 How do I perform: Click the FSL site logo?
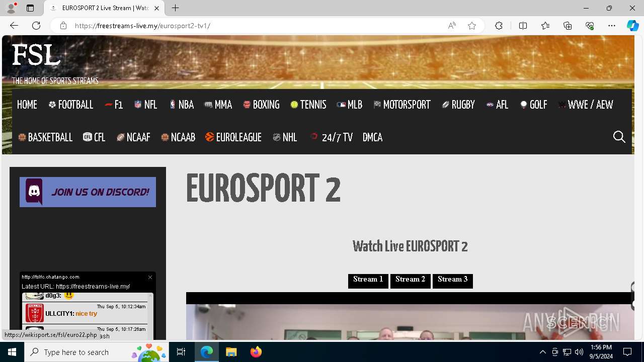[x=36, y=55]
